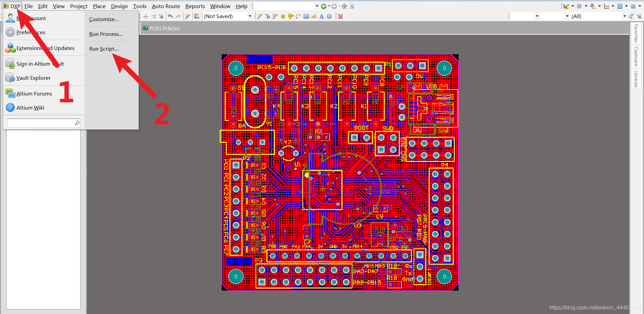
Task: Click the Undo arrow
Action: point(170,16)
